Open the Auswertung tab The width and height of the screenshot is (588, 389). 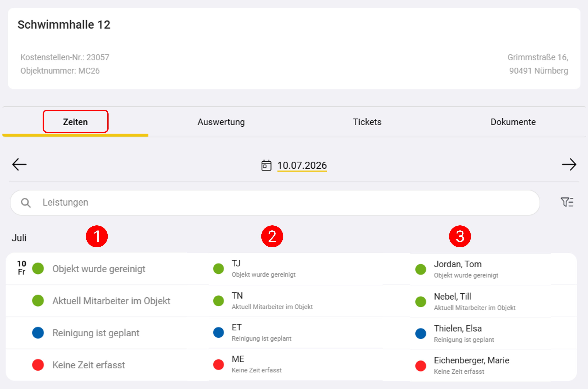(221, 122)
